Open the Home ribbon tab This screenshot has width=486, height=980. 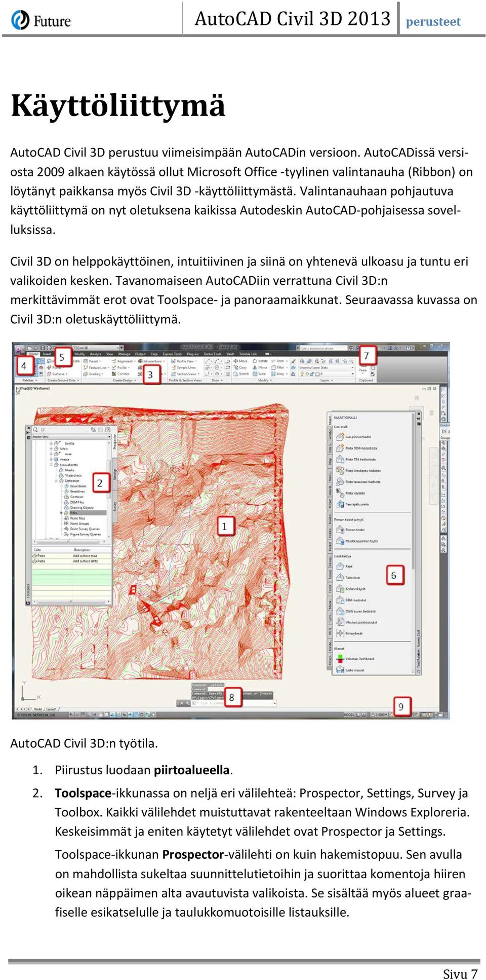point(33,354)
